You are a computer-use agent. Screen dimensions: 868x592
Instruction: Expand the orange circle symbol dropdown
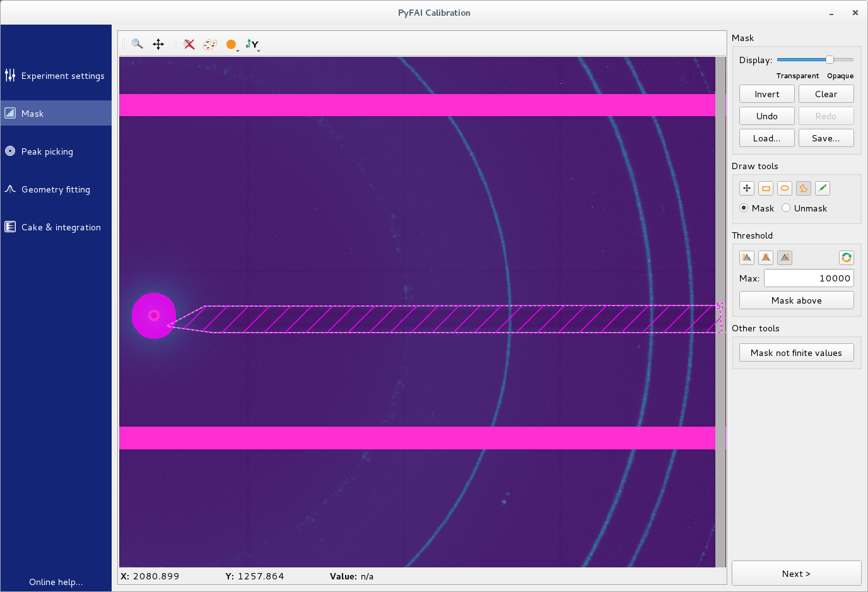point(233,45)
